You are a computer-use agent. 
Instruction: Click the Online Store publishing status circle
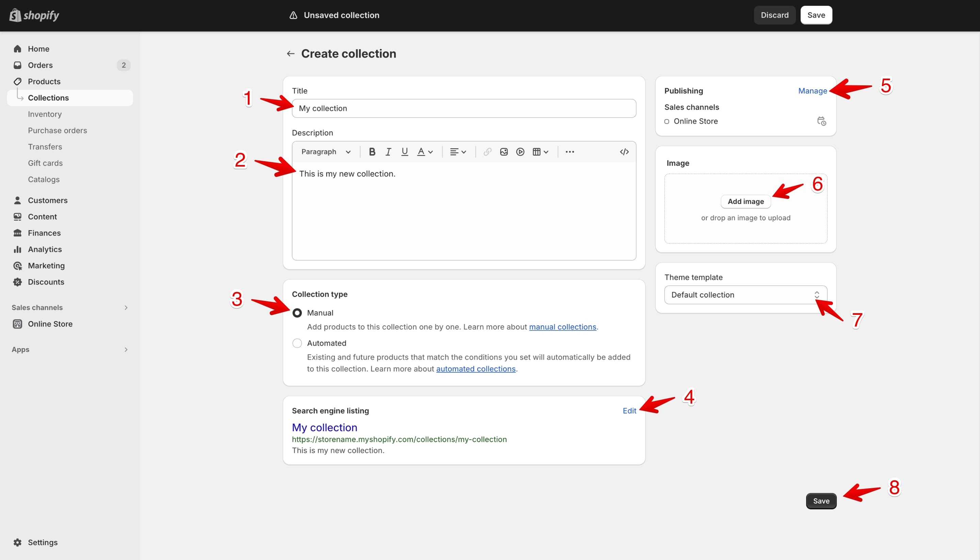pyautogui.click(x=666, y=121)
